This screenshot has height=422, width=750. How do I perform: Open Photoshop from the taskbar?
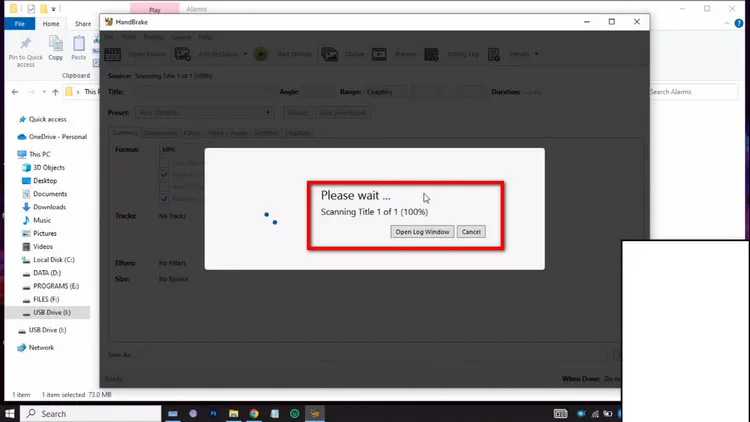coord(213,413)
